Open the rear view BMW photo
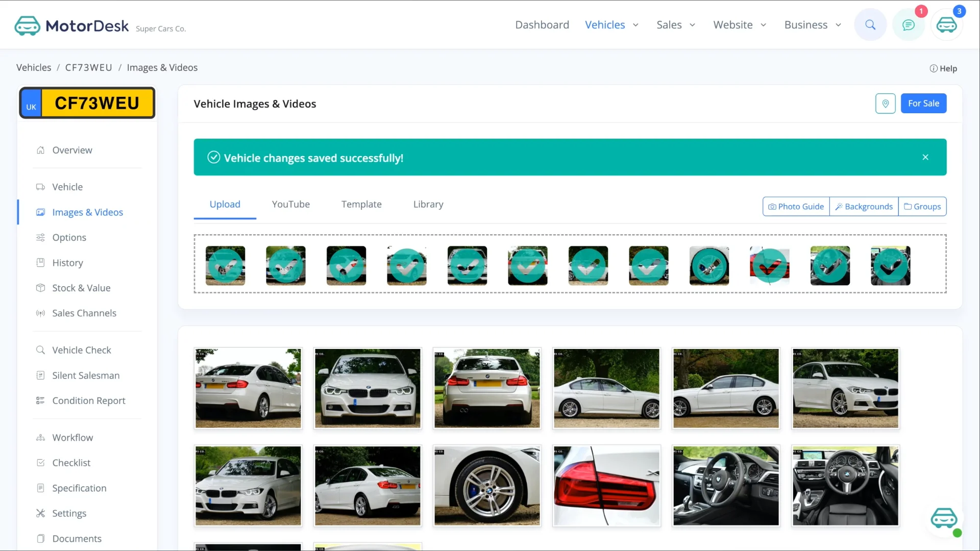Screen dimensions: 980x551 [x=487, y=388]
